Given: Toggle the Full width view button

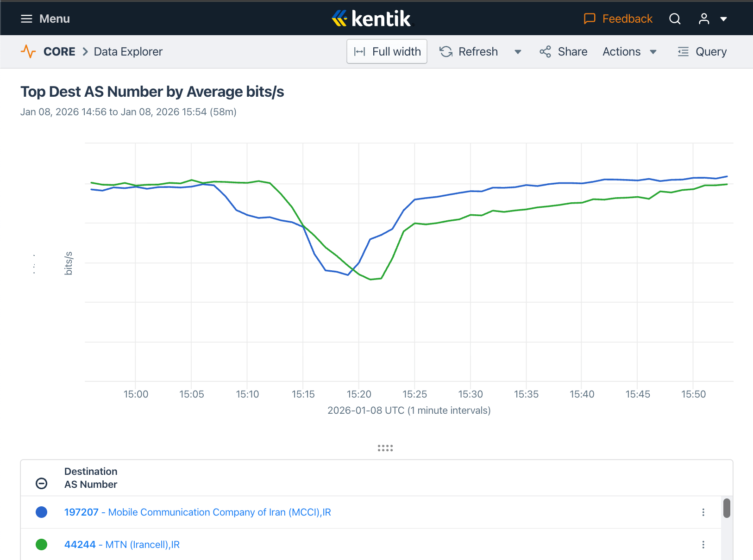Looking at the screenshot, I should [387, 51].
